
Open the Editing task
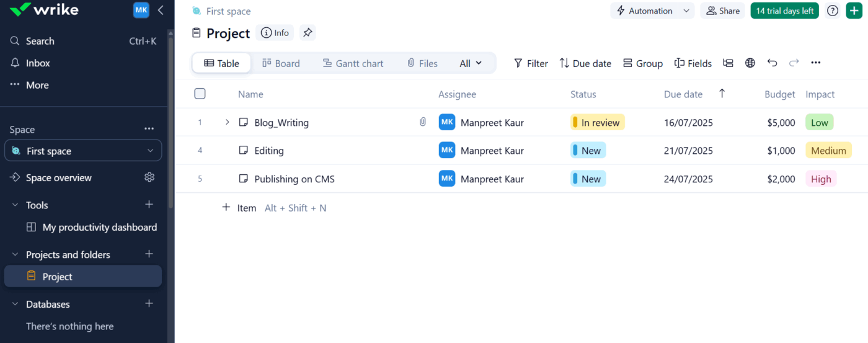pos(269,151)
